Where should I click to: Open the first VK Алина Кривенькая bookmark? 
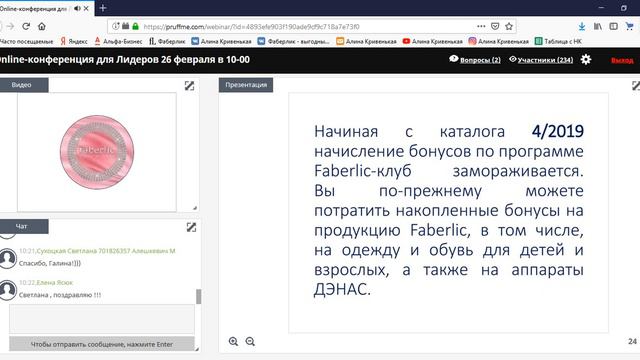coord(221,41)
